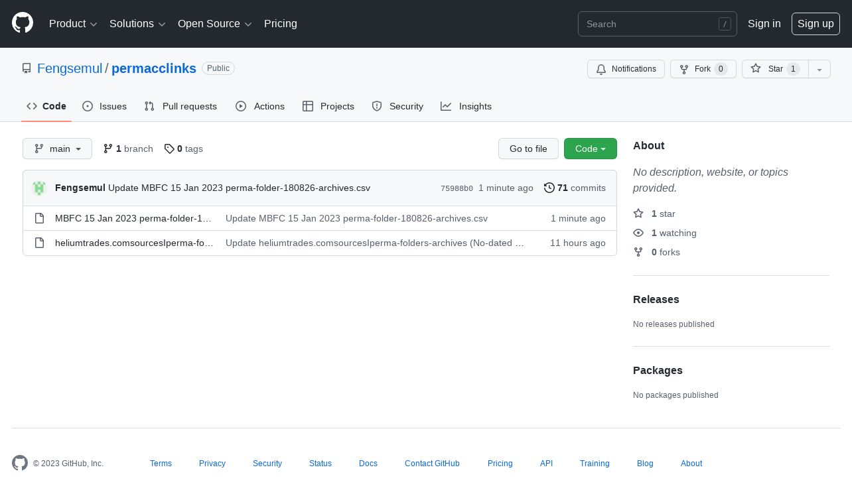Open the Actions tab
This screenshot has width=852, height=504.
coord(260,106)
